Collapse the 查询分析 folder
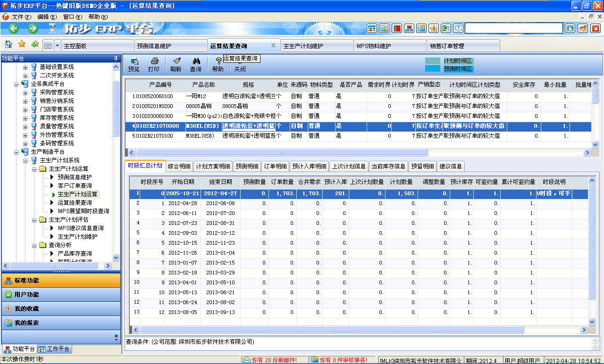604x364 pixels. [x=34, y=246]
